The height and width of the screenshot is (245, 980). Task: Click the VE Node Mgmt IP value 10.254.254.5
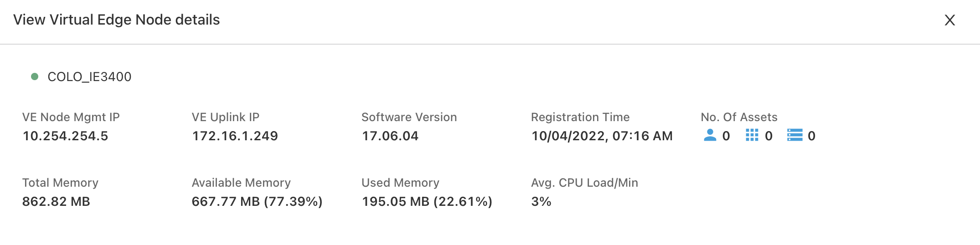click(x=66, y=136)
